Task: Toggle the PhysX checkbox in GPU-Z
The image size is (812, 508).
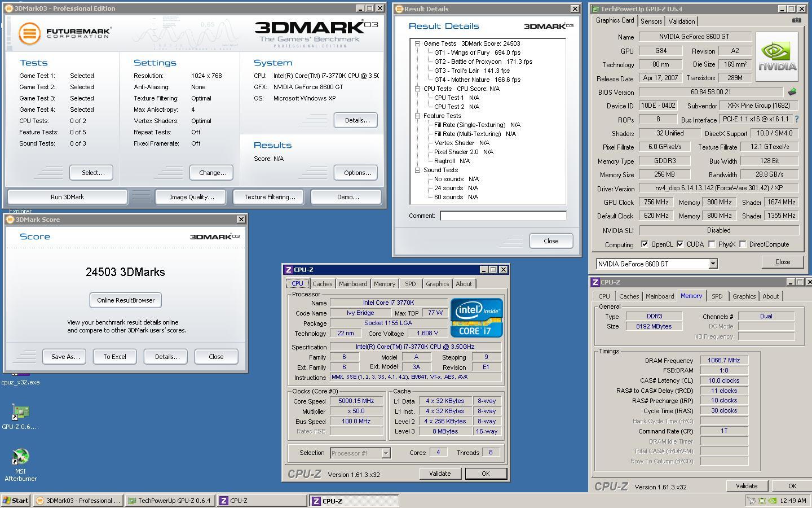Action: pyautogui.click(x=712, y=244)
